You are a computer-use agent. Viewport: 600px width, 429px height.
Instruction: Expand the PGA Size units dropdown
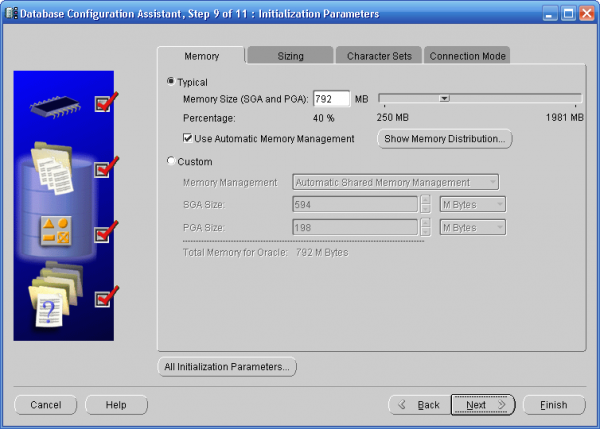(473, 227)
